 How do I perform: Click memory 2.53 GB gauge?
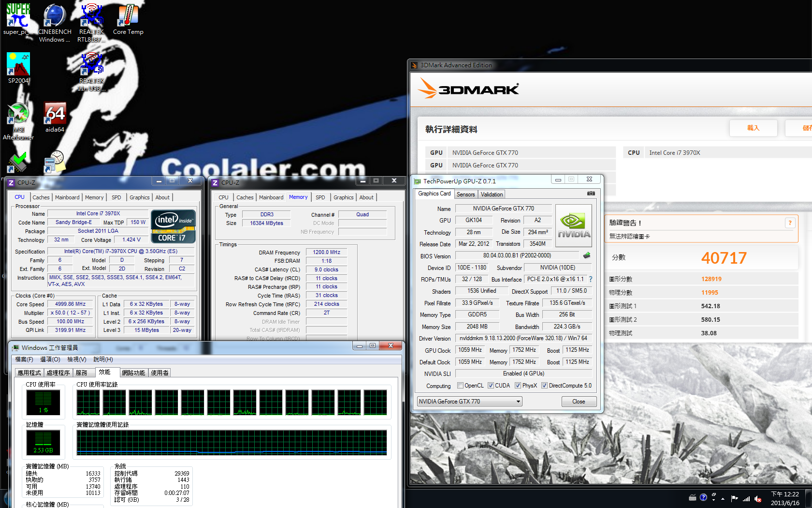43,443
